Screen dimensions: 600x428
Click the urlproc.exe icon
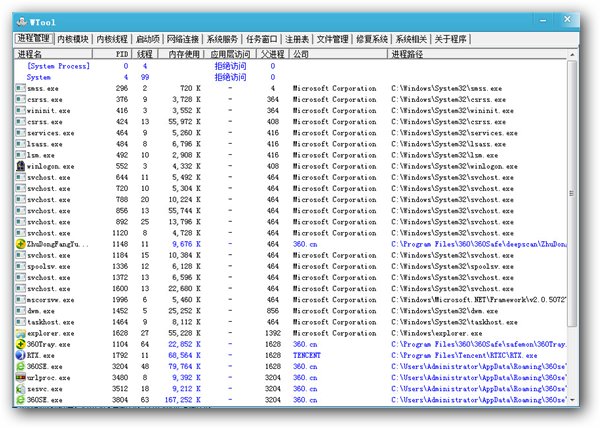point(20,378)
